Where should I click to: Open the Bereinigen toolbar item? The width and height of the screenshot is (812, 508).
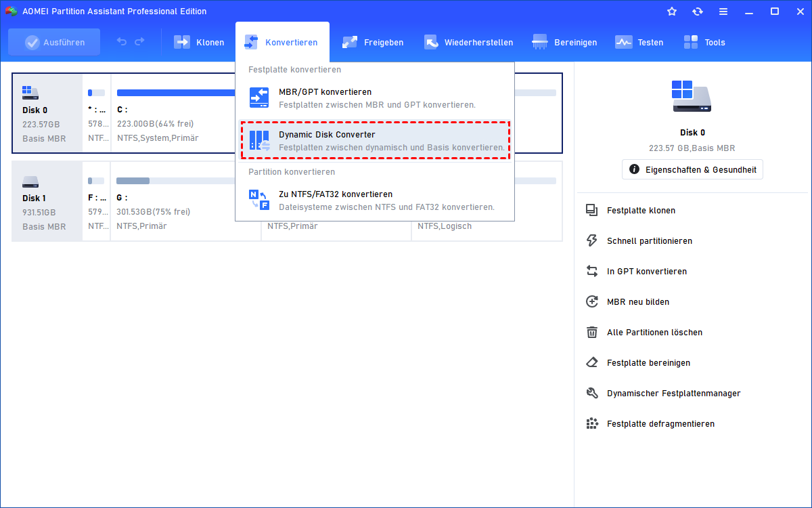point(565,42)
